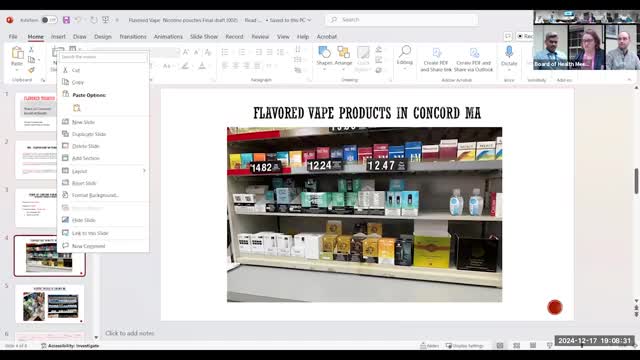Click the Start From Beginning presentation icon
The height and width of the screenshot is (360, 640).
point(105,20)
